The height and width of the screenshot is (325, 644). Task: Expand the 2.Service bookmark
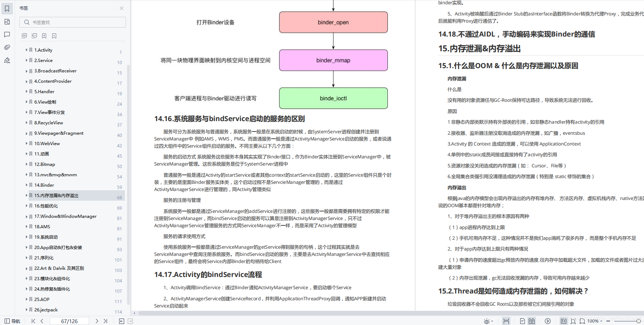26,60
